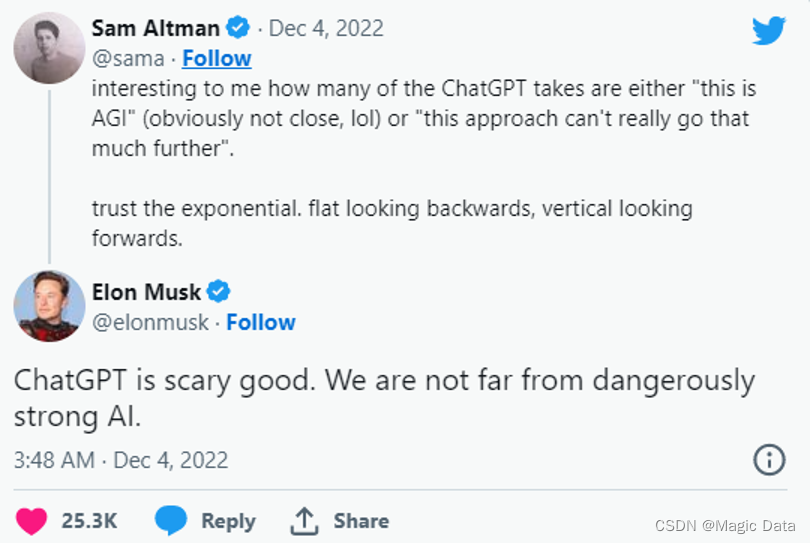Open the 3:48 AM tweet timestamp
810x544 pixels.
click(121, 460)
